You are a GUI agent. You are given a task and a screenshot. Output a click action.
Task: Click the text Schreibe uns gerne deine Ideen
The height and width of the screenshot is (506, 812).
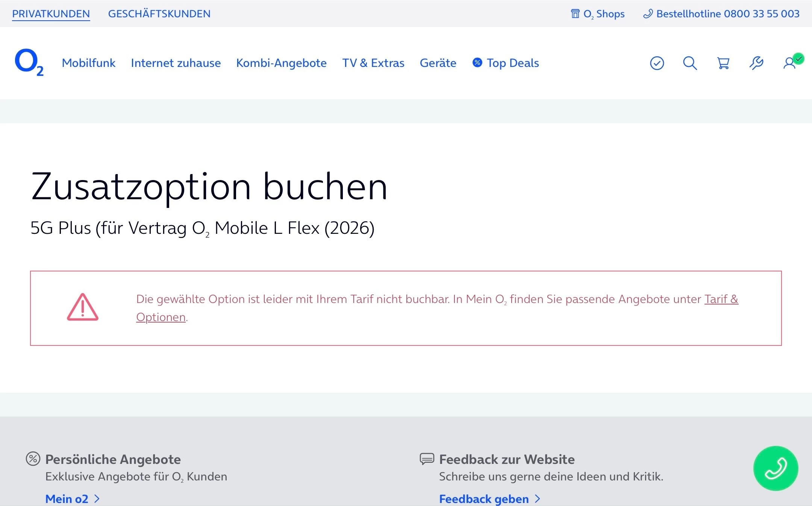pos(551,477)
